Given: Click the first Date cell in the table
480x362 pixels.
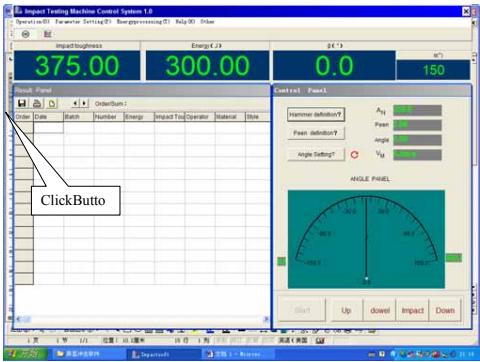Looking at the screenshot, I should click(48, 128).
